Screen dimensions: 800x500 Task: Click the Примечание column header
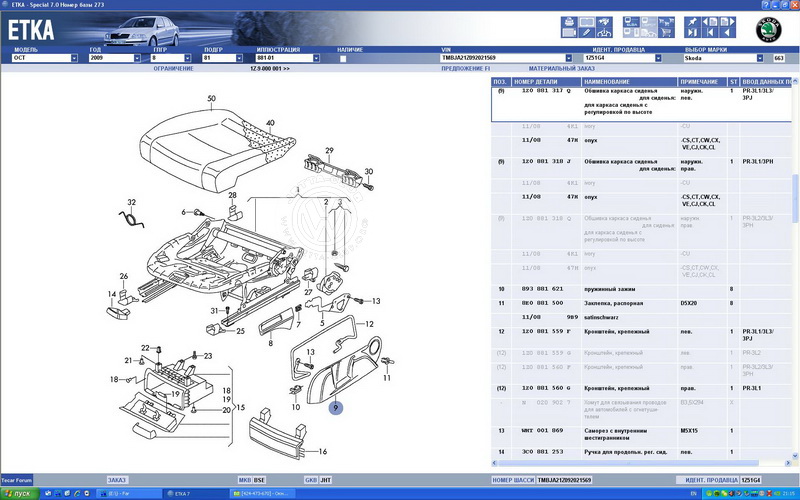click(x=703, y=82)
